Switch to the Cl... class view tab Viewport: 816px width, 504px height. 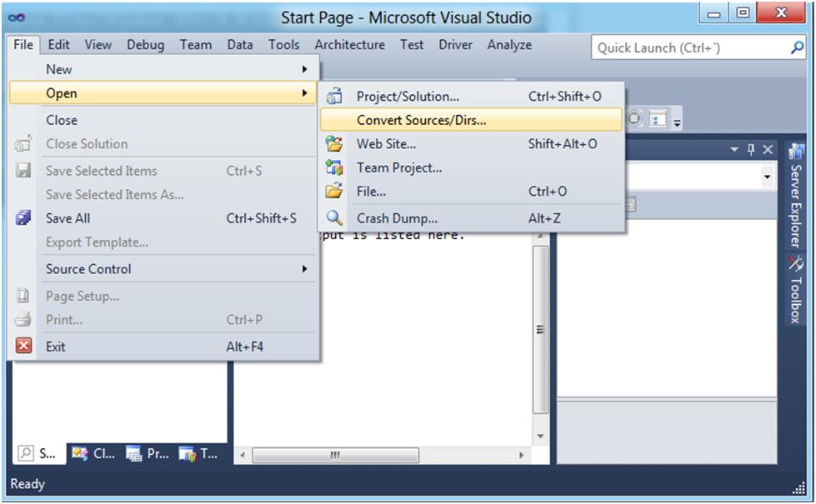(x=94, y=454)
